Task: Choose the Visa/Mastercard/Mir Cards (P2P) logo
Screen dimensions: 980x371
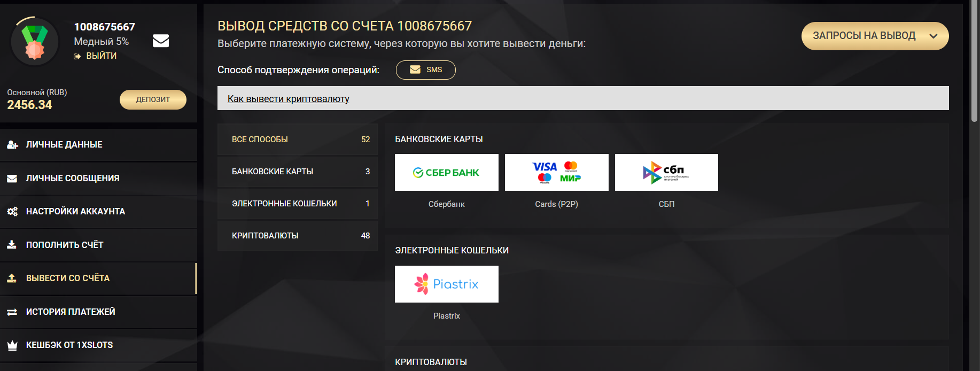Action: 556,172
